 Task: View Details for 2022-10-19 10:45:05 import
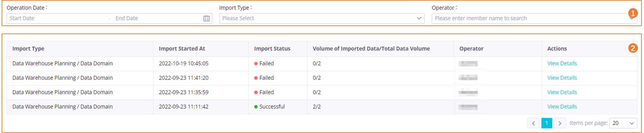pyautogui.click(x=562, y=63)
